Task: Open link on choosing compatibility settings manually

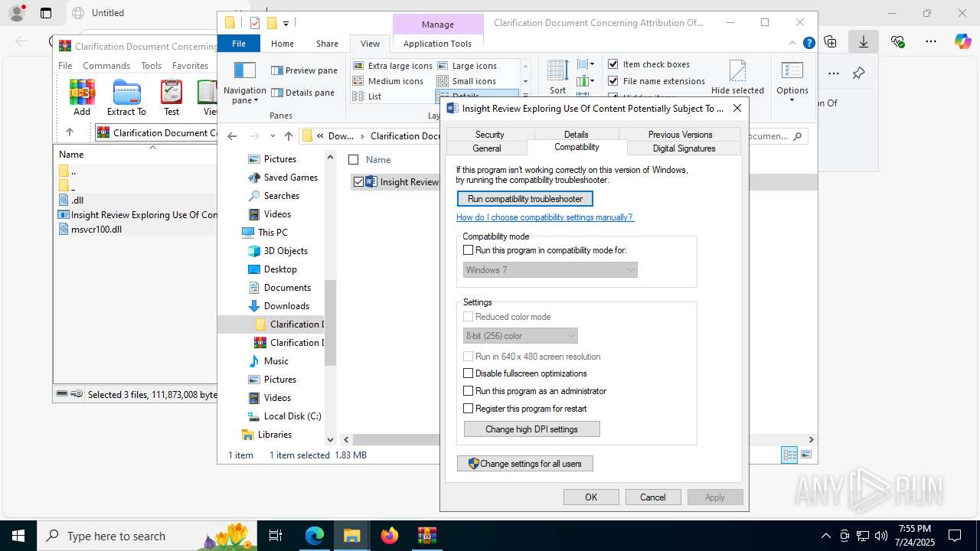Action: point(545,217)
